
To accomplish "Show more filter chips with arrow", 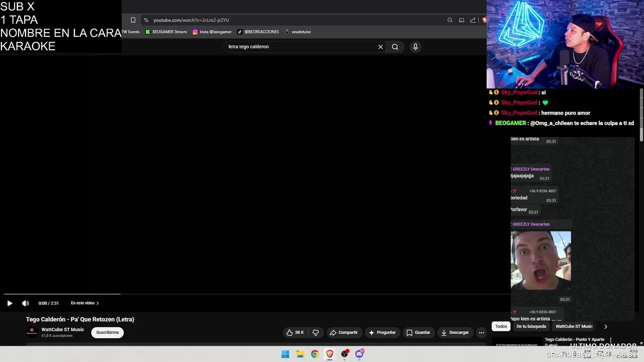I will point(605,326).
